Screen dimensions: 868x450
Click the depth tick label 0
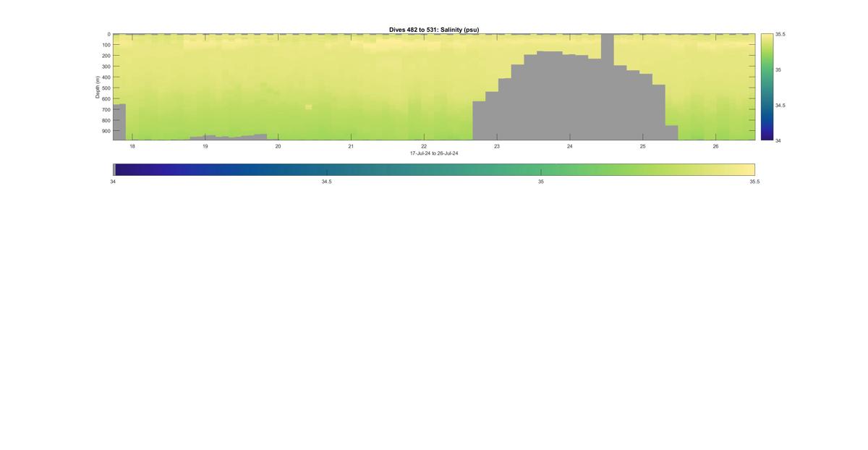(x=109, y=34)
